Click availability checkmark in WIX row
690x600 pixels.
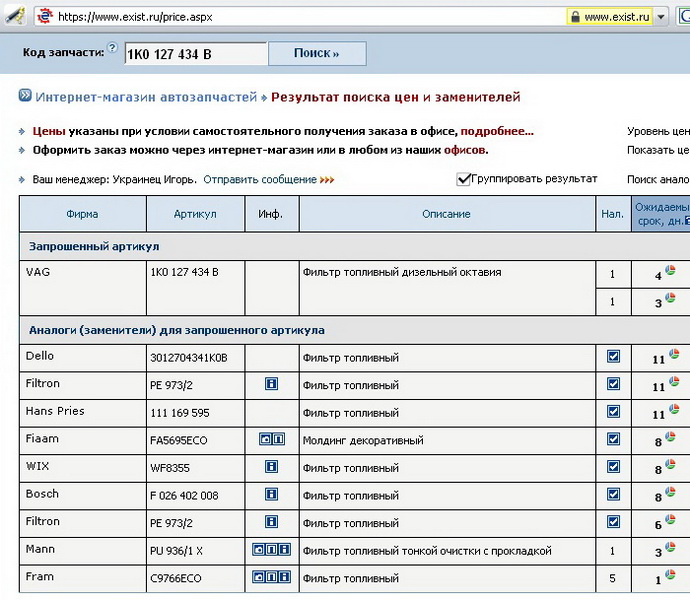(x=613, y=467)
